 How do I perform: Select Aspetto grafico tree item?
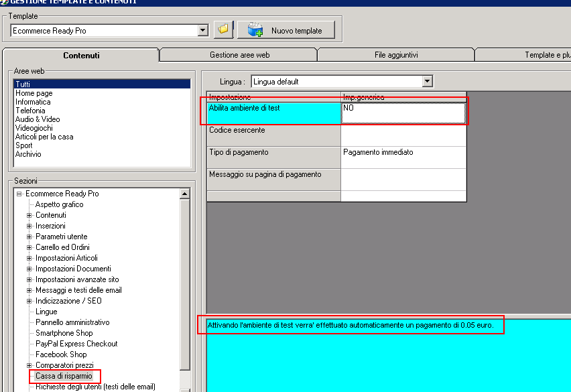[x=60, y=204]
